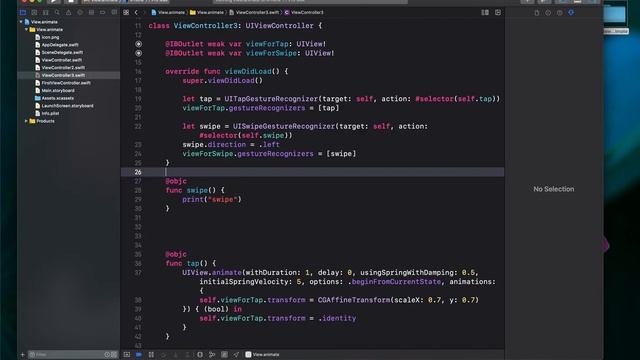
Task: Collapse the View.animate group folder
Action: (27, 30)
